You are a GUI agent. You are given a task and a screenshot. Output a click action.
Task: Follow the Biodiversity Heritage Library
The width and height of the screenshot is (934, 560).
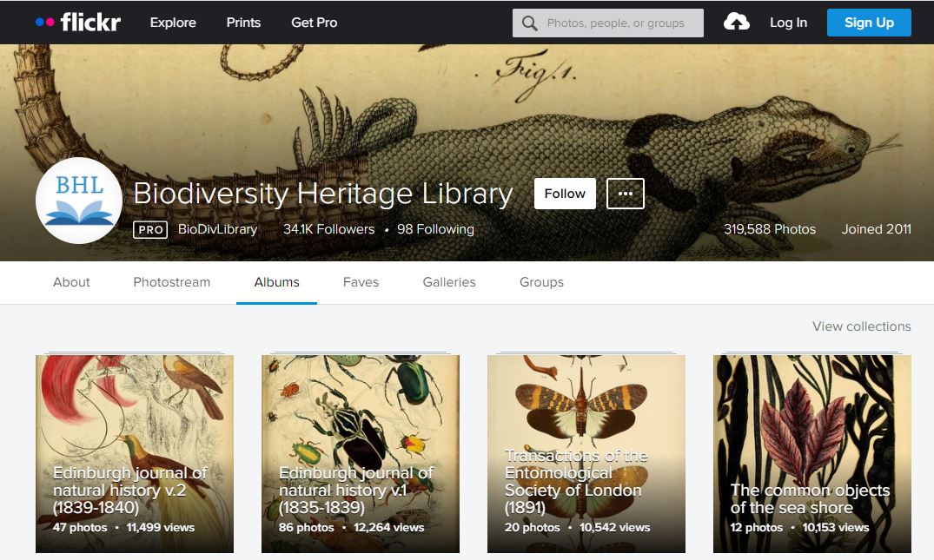click(564, 194)
